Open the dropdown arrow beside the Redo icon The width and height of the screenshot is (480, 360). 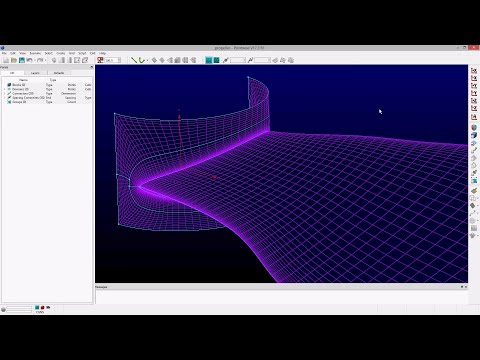tap(45, 60)
